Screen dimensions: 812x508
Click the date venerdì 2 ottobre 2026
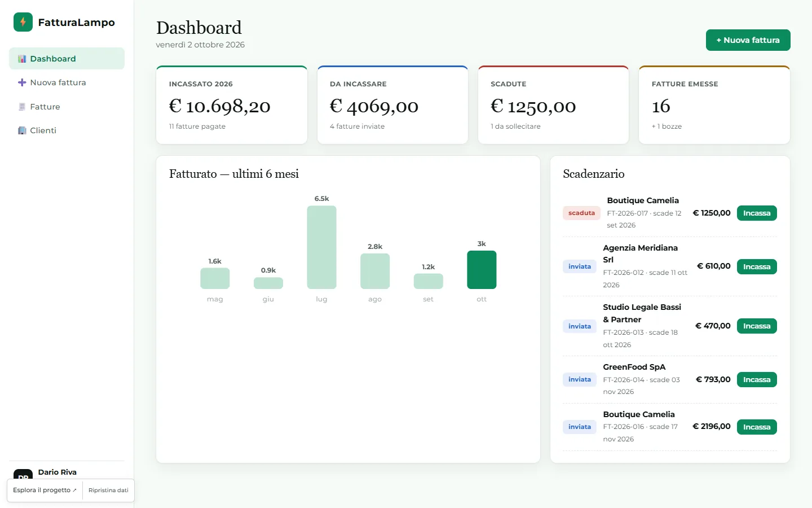point(200,45)
